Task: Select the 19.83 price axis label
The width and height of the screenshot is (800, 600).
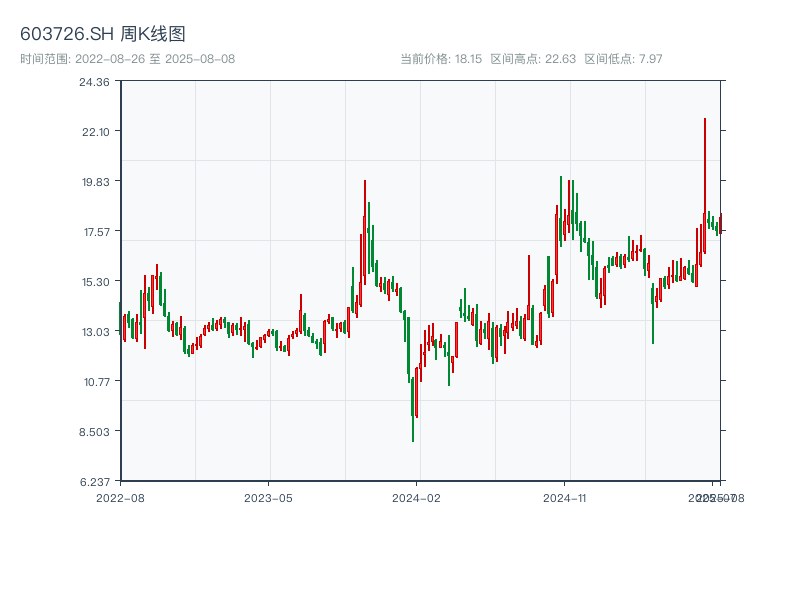Action: click(x=94, y=182)
